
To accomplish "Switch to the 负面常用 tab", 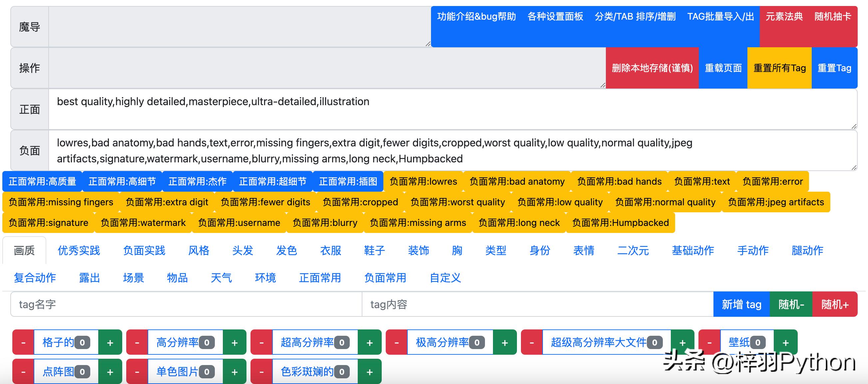I will coord(384,278).
